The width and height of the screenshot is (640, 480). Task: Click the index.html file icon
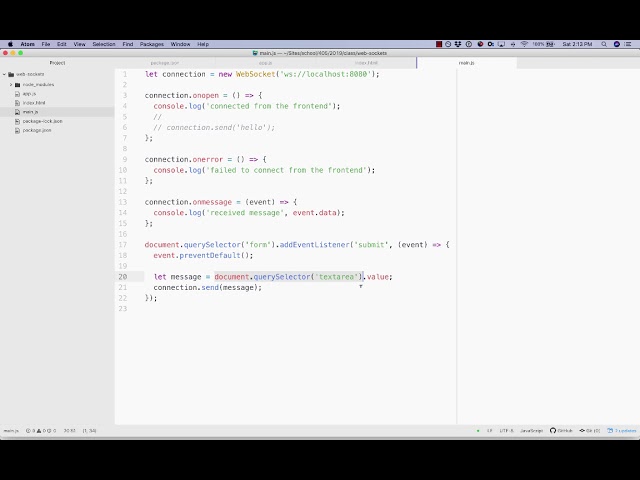tap(17, 103)
